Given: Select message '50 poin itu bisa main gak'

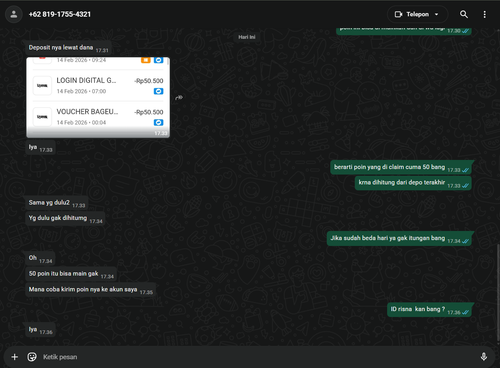Looking at the screenshot, I should point(71,274).
